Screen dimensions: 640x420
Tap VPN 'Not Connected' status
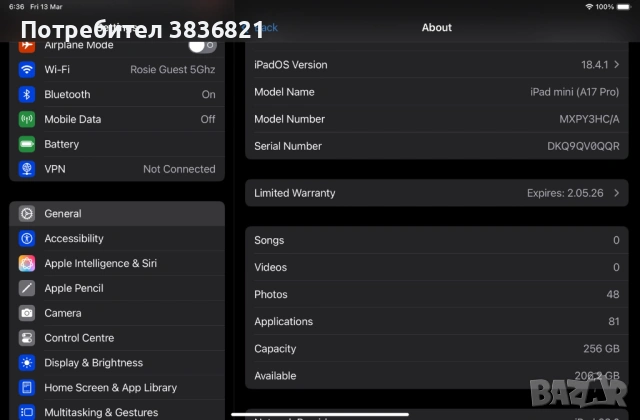(x=179, y=169)
